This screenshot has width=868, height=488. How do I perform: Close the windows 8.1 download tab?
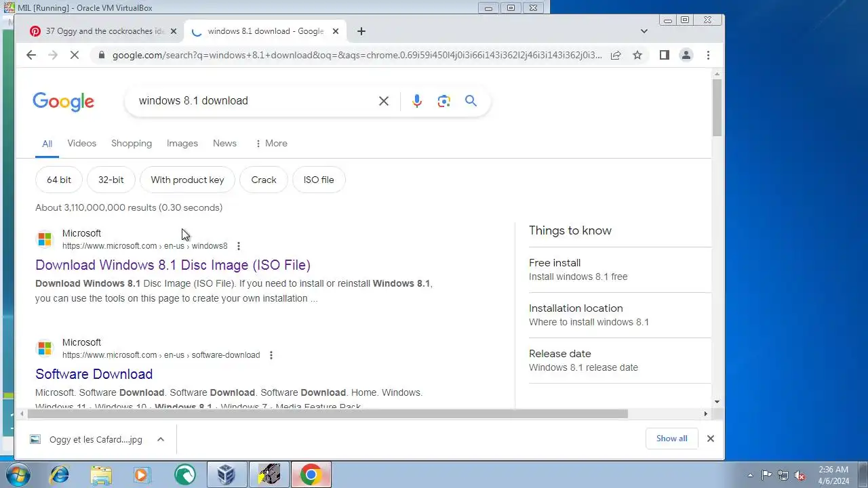coord(336,31)
